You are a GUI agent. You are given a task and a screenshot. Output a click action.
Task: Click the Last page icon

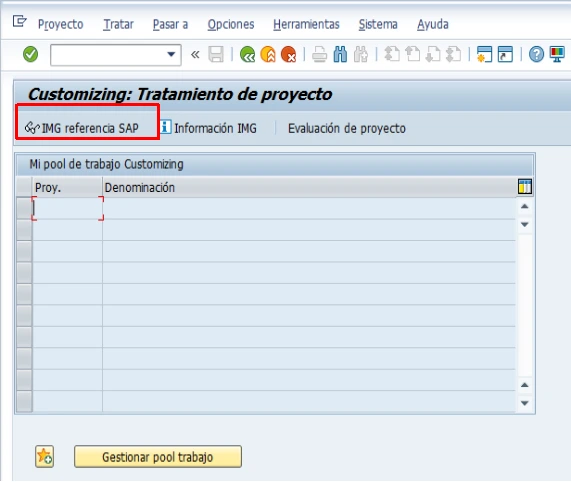click(x=454, y=55)
